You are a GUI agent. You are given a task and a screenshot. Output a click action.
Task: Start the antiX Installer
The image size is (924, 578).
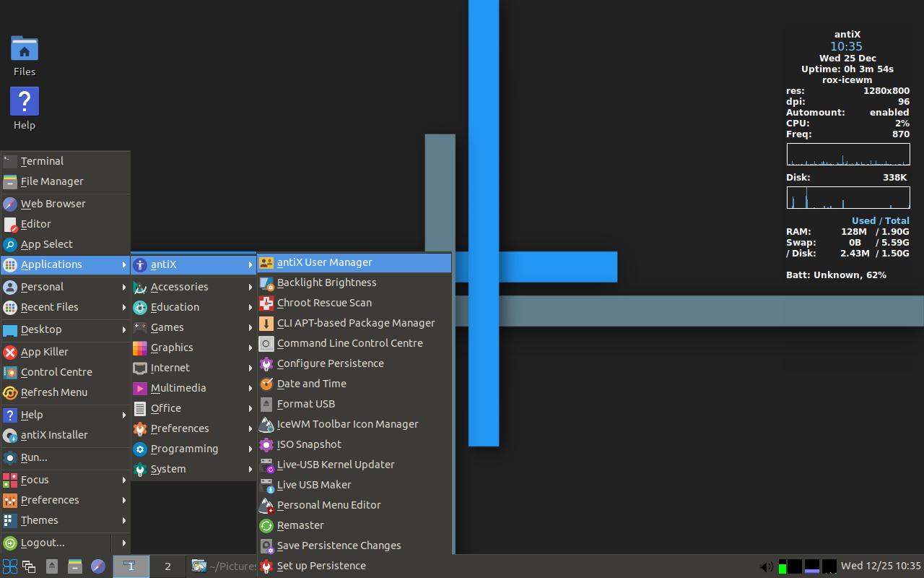click(66, 435)
